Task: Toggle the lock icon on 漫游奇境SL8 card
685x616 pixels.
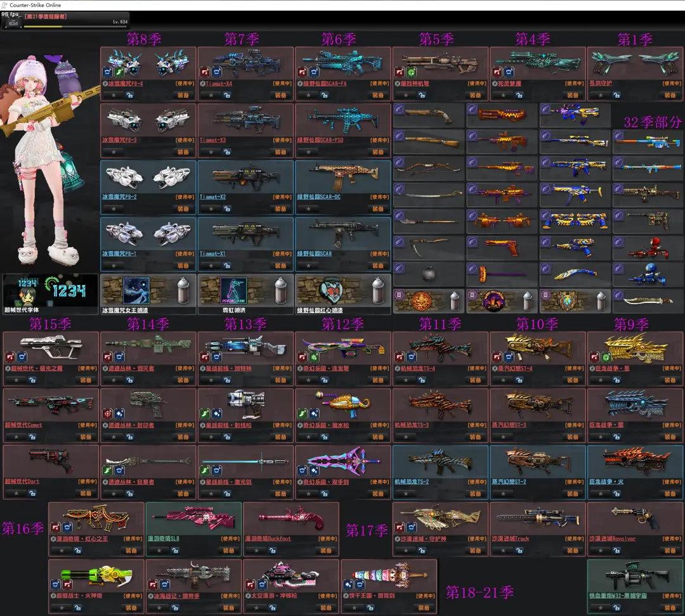Action: tap(175, 551)
